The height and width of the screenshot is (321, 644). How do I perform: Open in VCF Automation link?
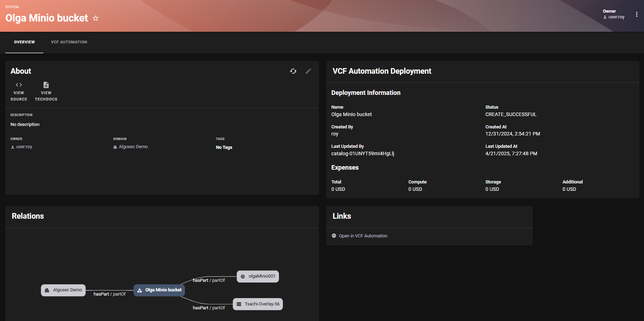[363, 236]
